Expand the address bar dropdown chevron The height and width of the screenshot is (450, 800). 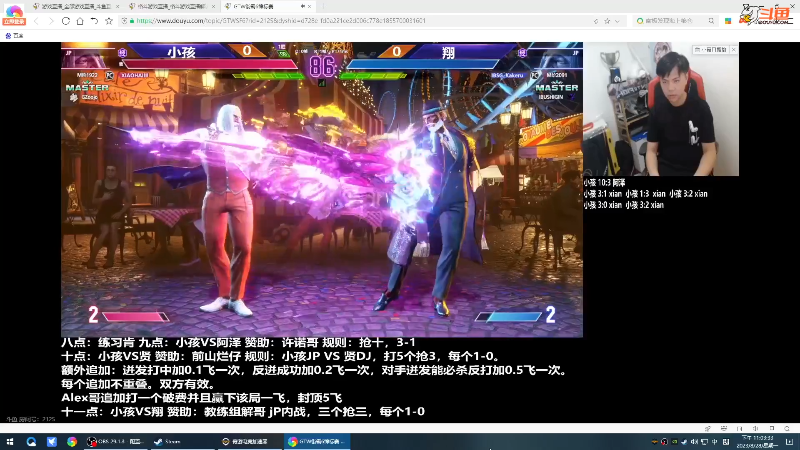click(617, 21)
